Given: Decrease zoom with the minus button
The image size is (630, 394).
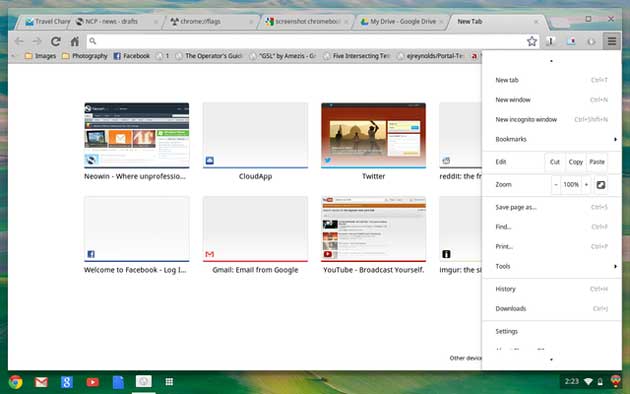Looking at the screenshot, I should point(556,185).
